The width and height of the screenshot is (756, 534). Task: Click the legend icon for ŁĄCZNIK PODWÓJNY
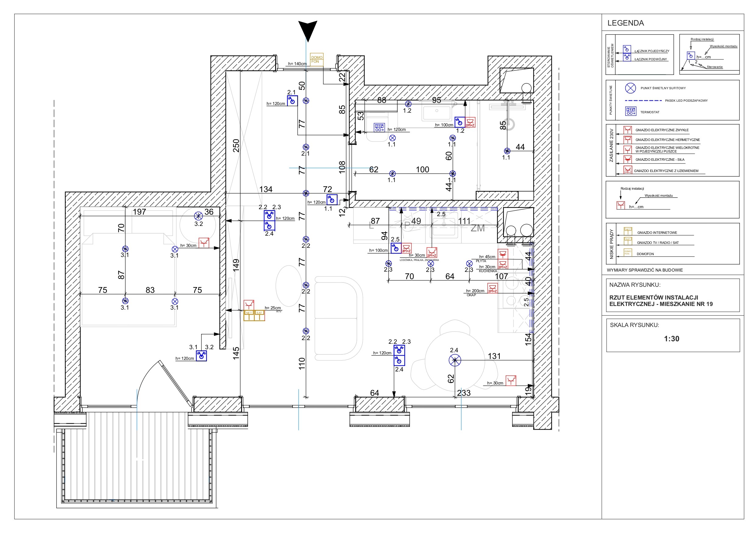(x=626, y=57)
